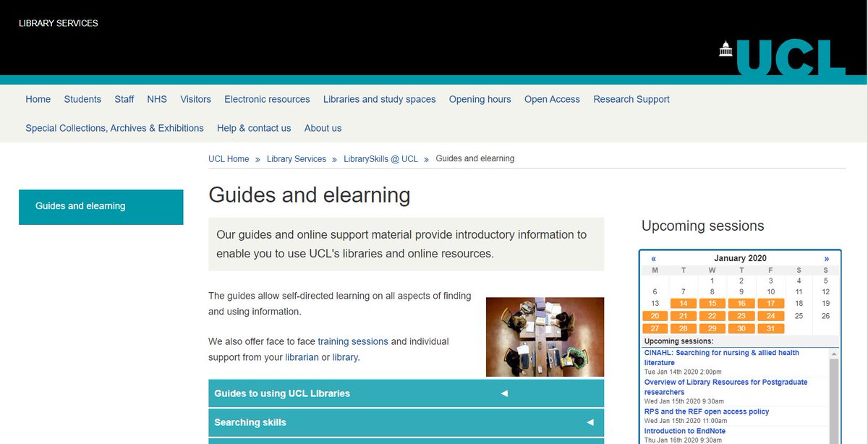Open the librarian link
The width and height of the screenshot is (868, 444).
click(302, 357)
